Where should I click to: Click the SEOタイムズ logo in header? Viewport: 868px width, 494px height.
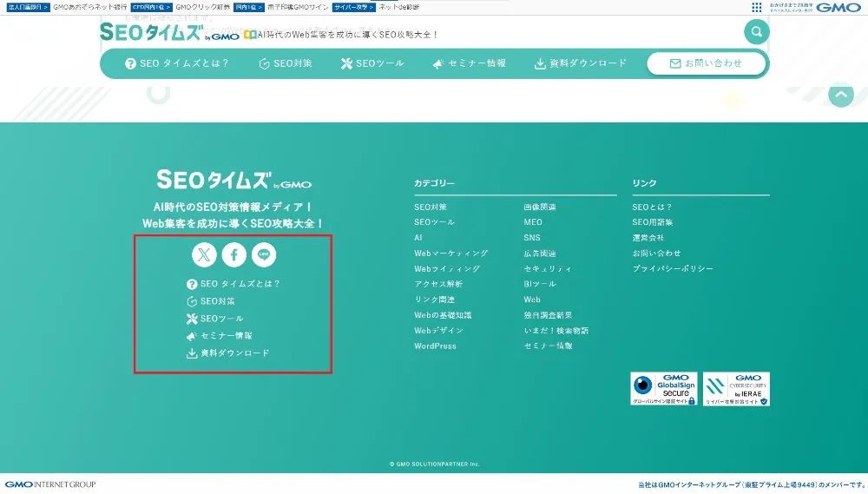pyautogui.click(x=169, y=32)
